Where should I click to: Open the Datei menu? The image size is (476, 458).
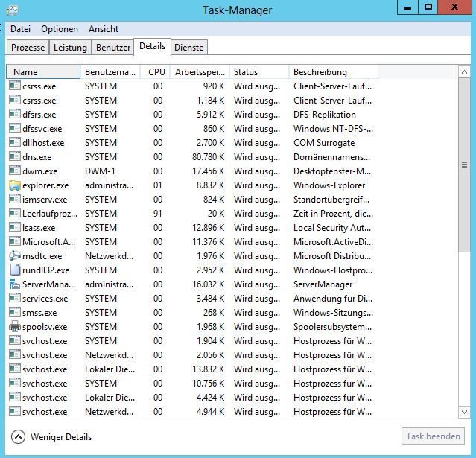coord(20,29)
